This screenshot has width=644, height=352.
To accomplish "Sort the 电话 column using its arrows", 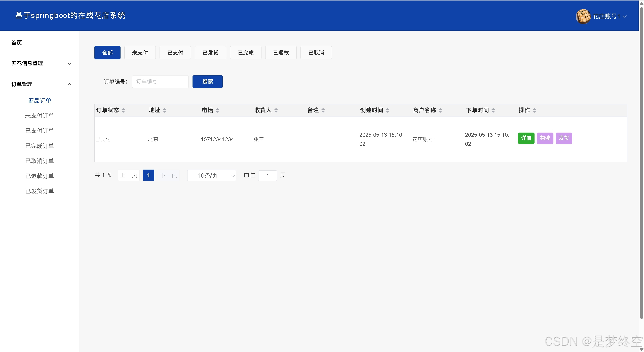I will [x=217, y=110].
